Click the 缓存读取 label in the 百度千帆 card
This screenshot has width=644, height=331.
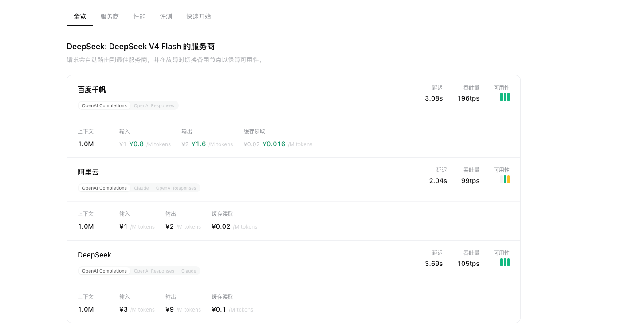click(x=254, y=132)
